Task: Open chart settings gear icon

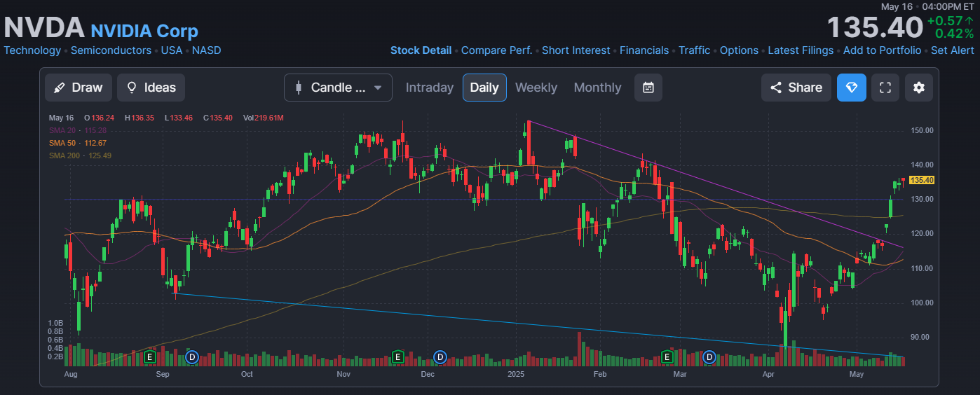Action: coord(919,88)
